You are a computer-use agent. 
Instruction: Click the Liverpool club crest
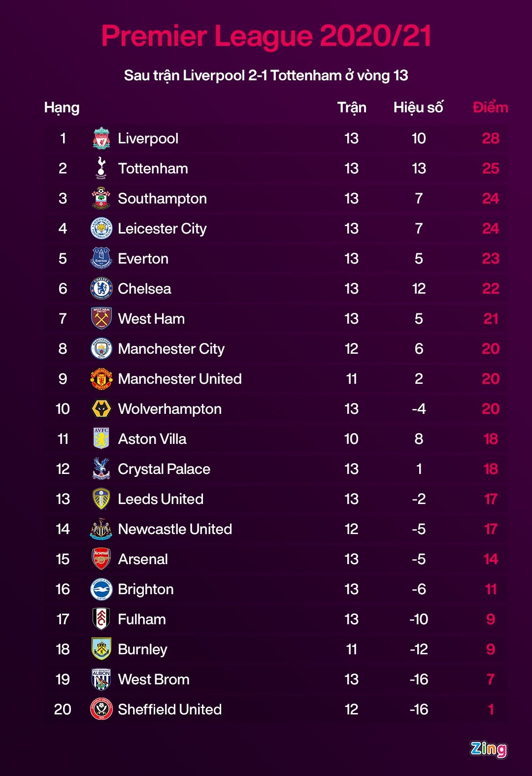point(101,138)
